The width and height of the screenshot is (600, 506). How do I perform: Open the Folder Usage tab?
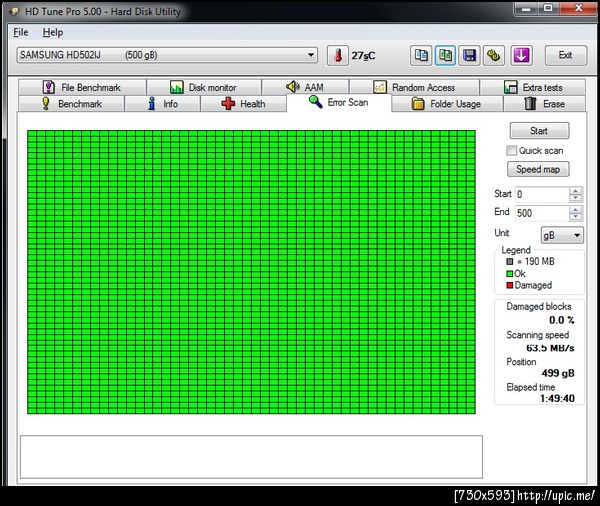(447, 104)
